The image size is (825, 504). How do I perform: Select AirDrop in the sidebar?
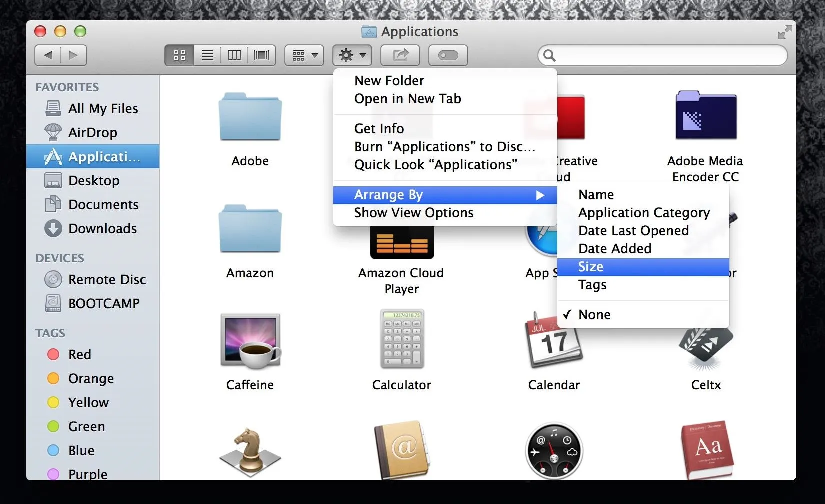(x=92, y=132)
